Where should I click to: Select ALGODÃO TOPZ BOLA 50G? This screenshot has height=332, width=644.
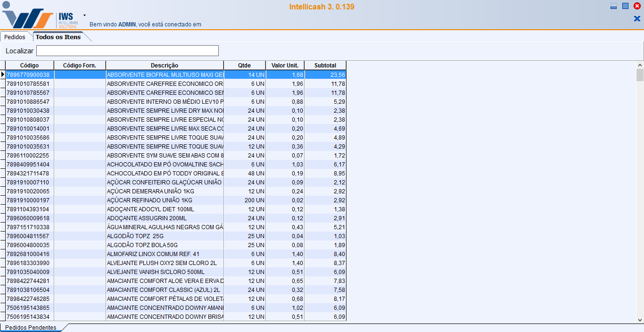165,245
